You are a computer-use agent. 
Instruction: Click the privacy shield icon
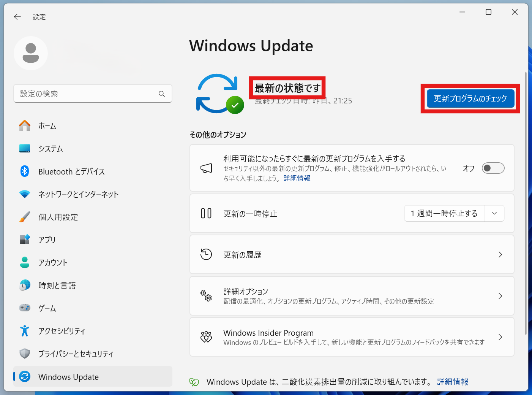[25, 354]
